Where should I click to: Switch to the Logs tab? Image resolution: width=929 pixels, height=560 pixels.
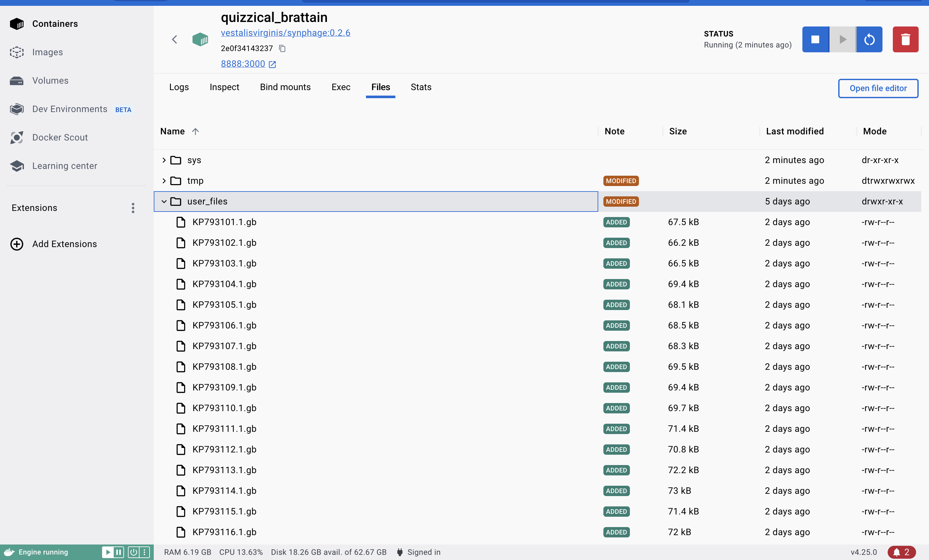pos(179,87)
